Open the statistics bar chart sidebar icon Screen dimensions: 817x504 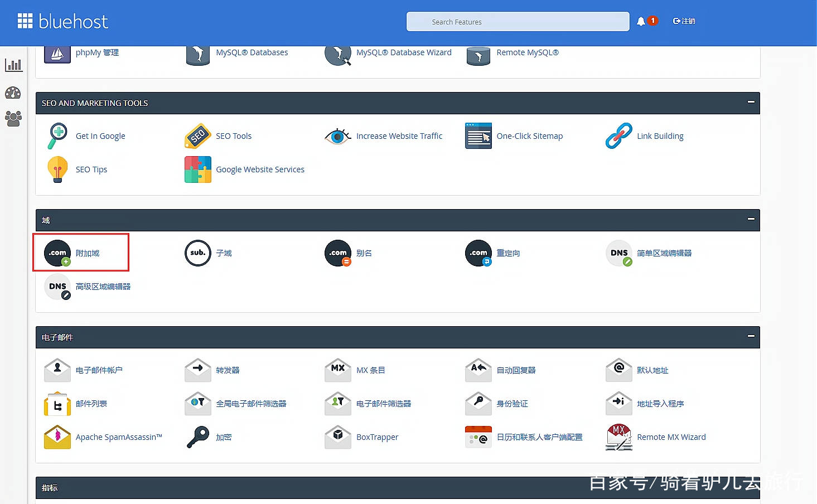pos(14,65)
